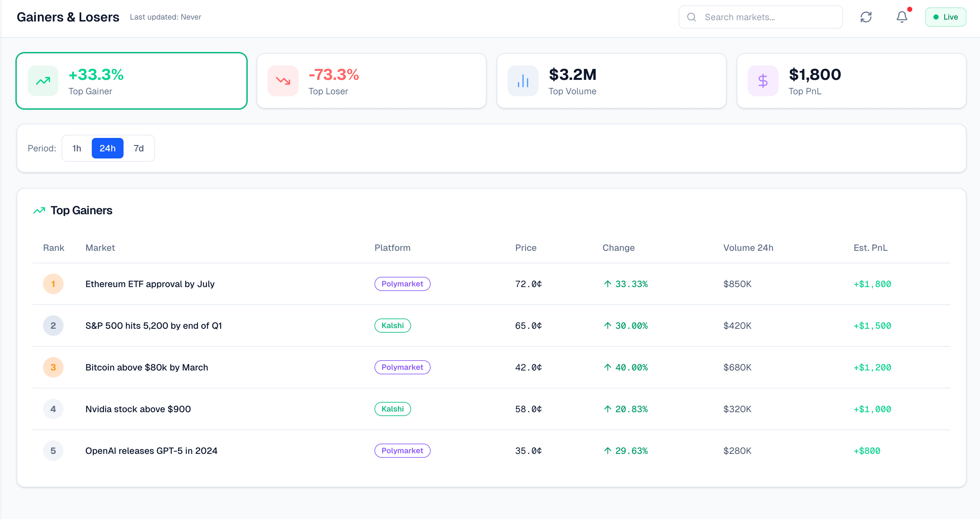This screenshot has width=980, height=519.
Task: Click the Kalshi badge on Nvidia stock row
Action: click(392, 409)
